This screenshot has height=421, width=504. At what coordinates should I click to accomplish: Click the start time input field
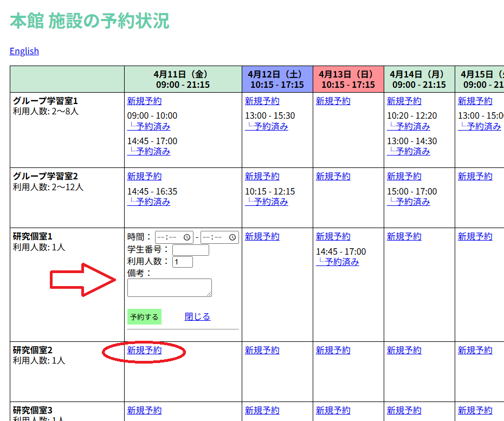point(169,237)
